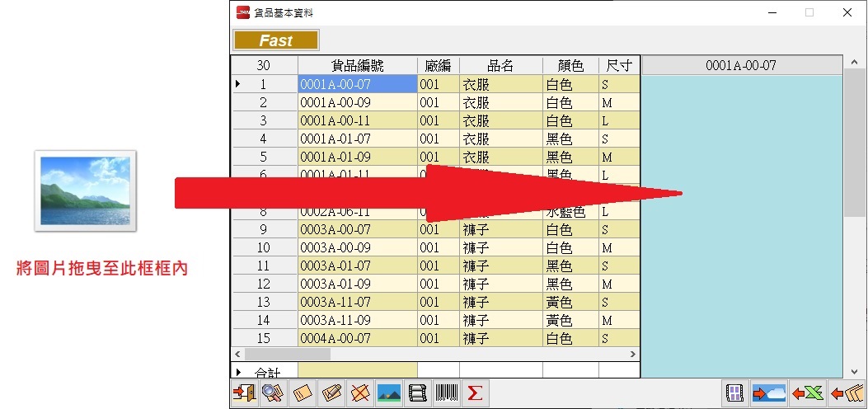The image size is (868, 409).
Task: Click the barcode icon
Action: [446, 394]
